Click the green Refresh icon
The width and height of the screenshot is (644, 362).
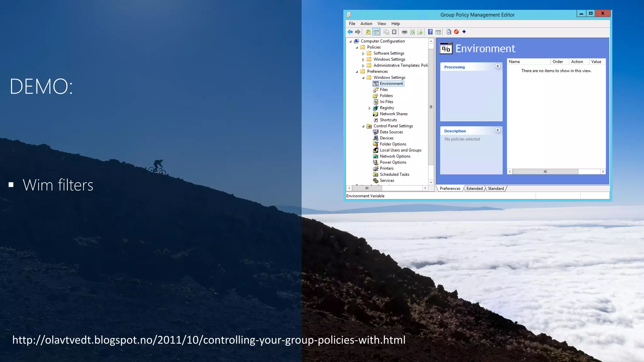[412, 32]
